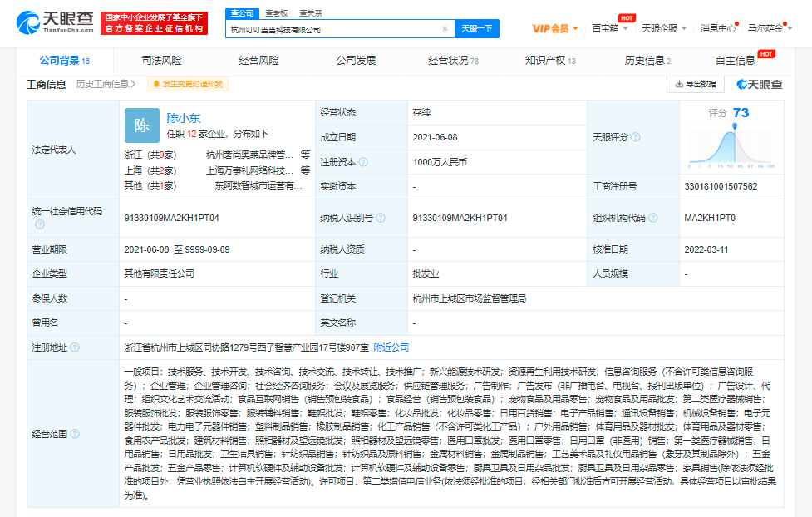Click the 组织机构代码 value MA2KH1PT0
Screen dimensions: 812x517
(x=710, y=218)
